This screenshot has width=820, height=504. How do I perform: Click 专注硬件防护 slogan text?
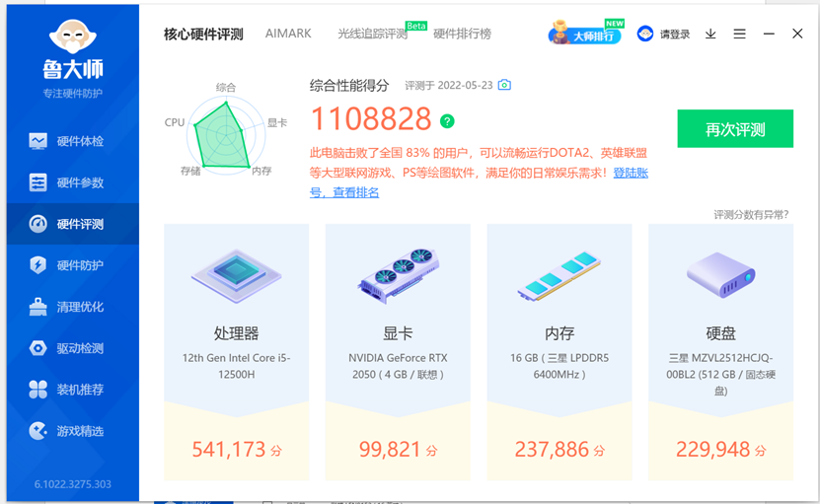[73, 94]
